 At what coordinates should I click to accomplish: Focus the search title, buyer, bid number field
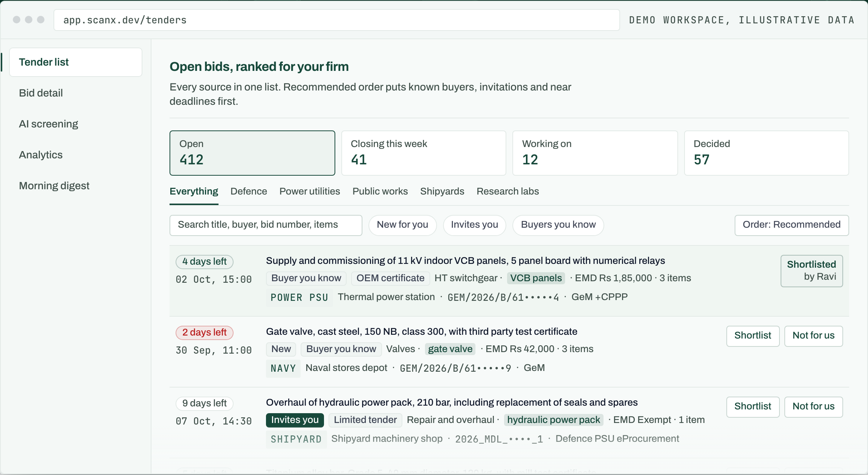point(266,225)
